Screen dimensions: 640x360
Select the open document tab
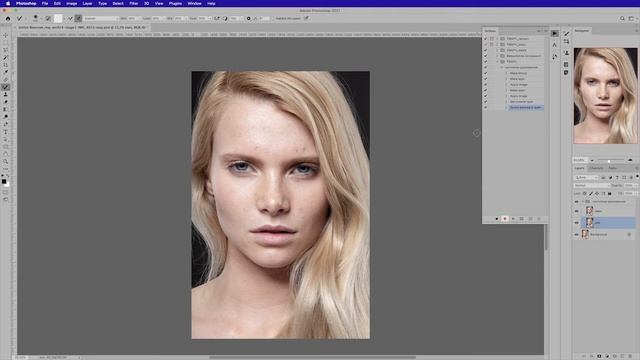pos(82,27)
